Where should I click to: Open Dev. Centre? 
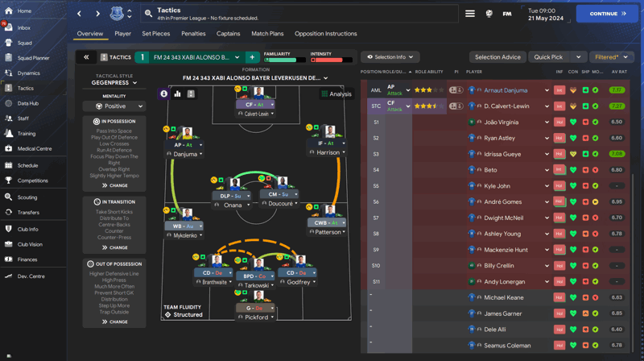[x=31, y=276]
